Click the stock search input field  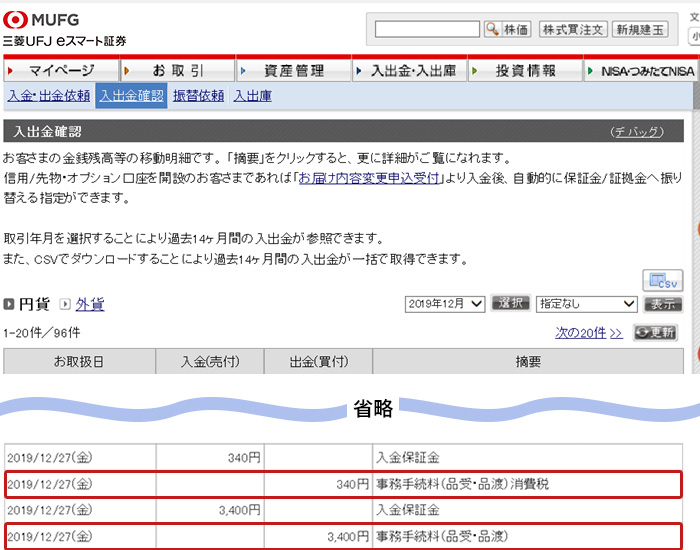point(427,29)
